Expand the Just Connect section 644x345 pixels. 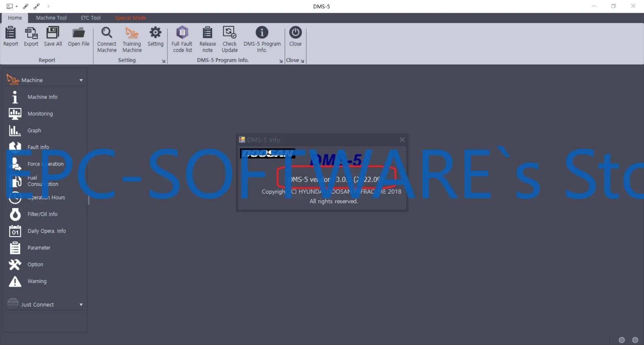click(80, 304)
